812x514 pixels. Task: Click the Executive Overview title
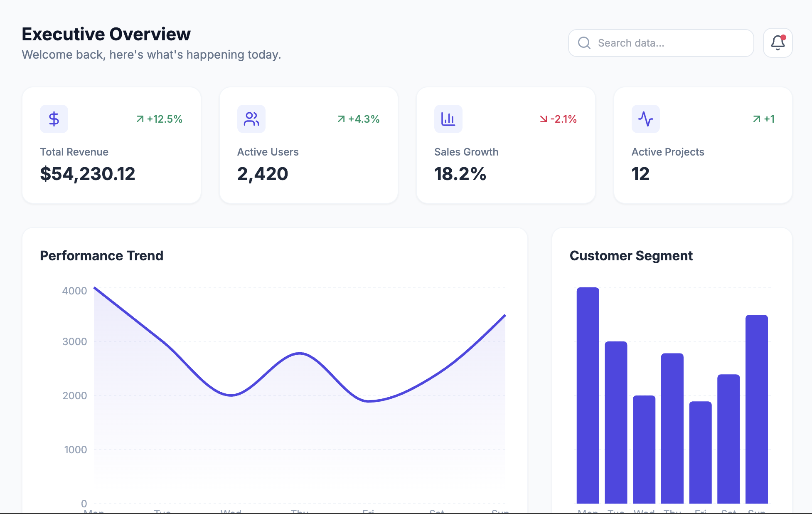click(x=106, y=34)
